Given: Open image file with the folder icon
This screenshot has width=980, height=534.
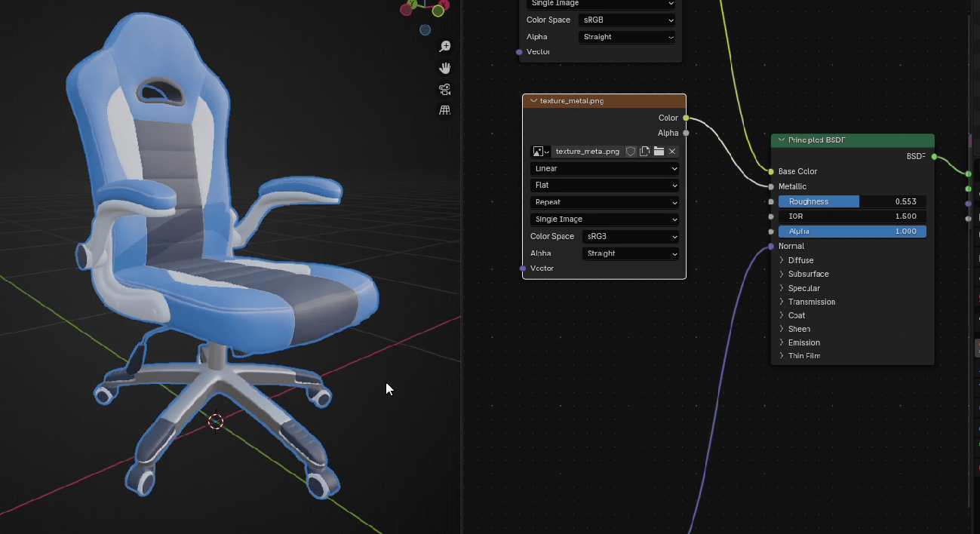Looking at the screenshot, I should click(659, 152).
